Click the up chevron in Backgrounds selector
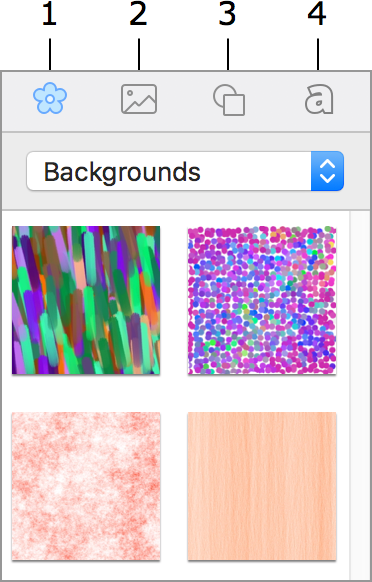This screenshot has height=582, width=372. (x=327, y=163)
